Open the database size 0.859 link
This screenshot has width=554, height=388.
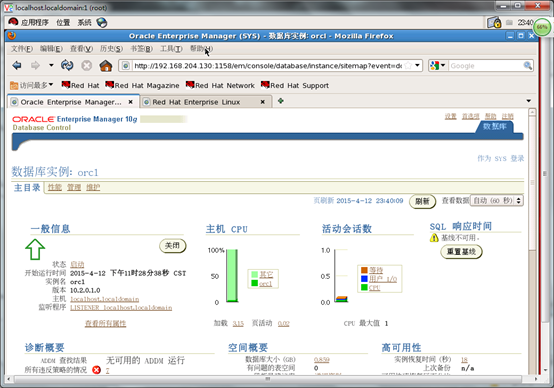[322, 359]
